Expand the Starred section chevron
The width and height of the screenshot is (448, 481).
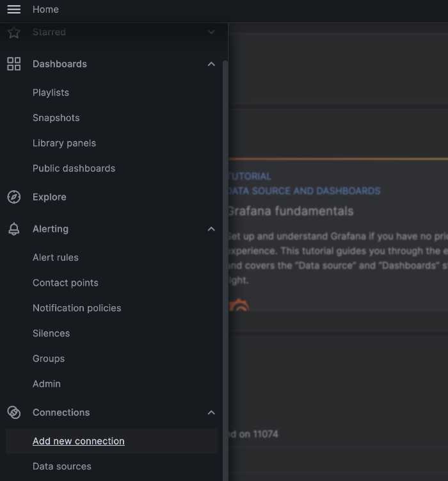tap(211, 32)
